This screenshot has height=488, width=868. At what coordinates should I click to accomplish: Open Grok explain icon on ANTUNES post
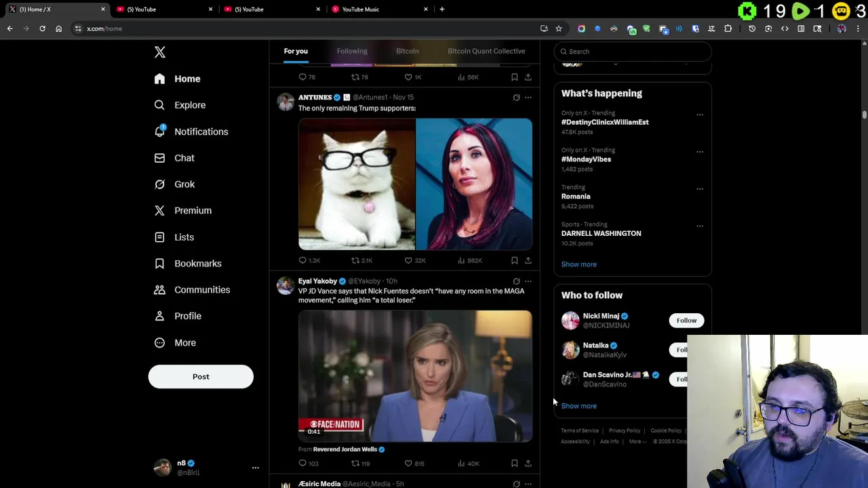[516, 98]
